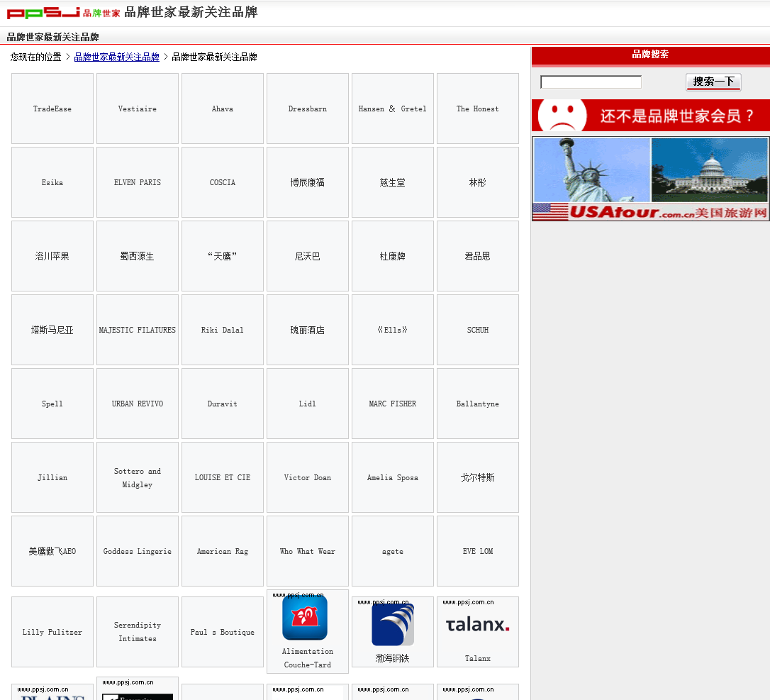
Task: Open the Serendipity Intimates brand tile
Action: [138, 632]
